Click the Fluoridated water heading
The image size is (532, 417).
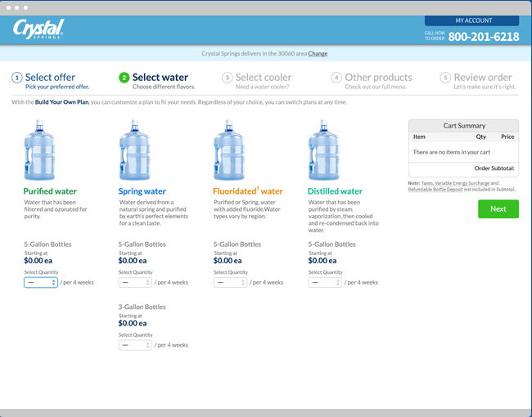[x=248, y=191]
